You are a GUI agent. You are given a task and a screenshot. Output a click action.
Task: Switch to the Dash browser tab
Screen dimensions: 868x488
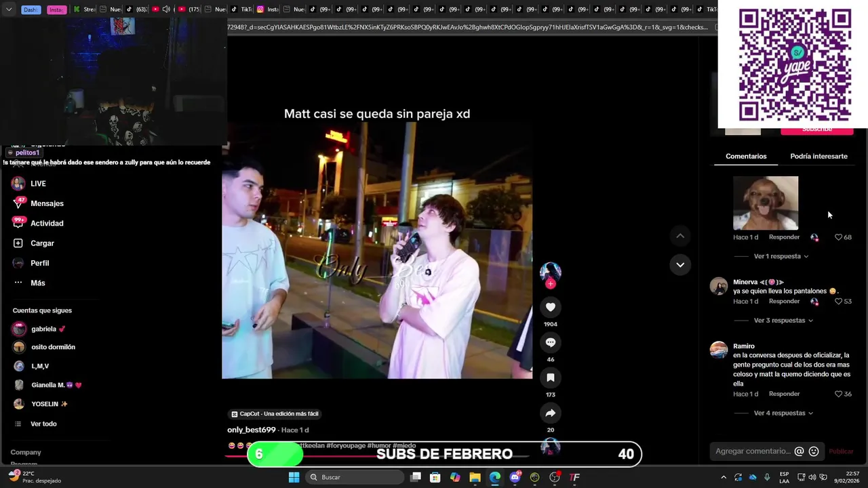31,9
